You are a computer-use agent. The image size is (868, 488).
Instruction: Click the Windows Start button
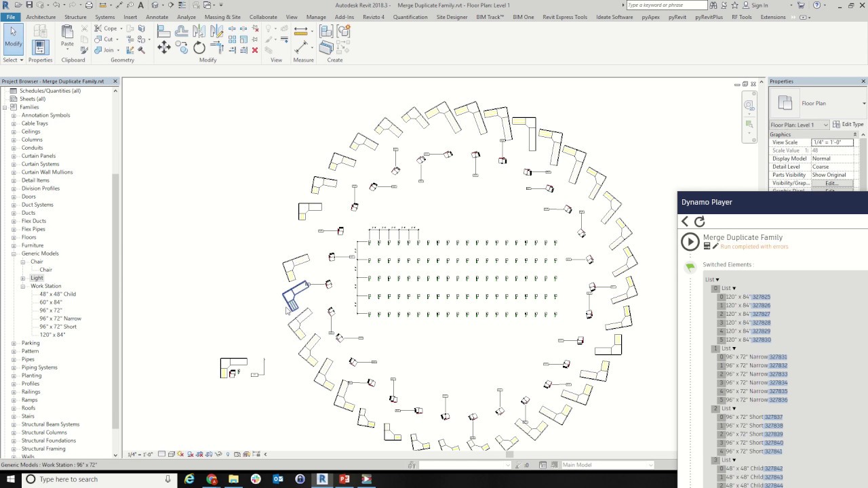tap(10, 479)
